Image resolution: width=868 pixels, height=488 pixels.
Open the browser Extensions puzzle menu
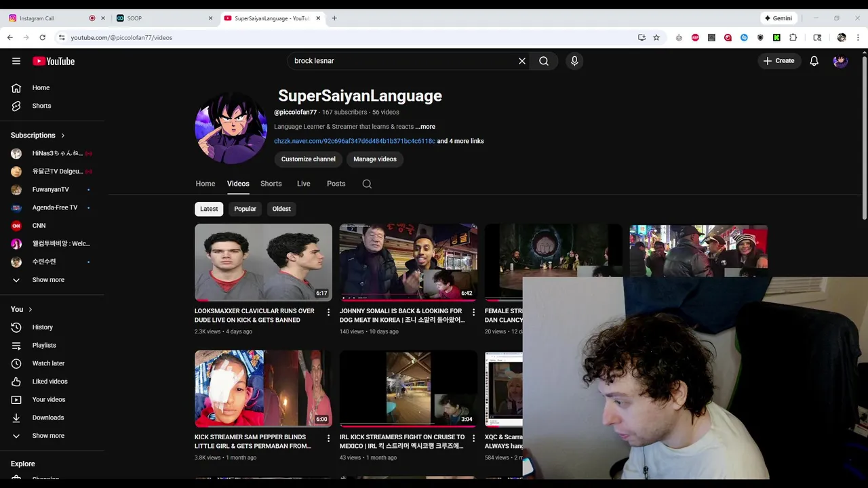(793, 37)
